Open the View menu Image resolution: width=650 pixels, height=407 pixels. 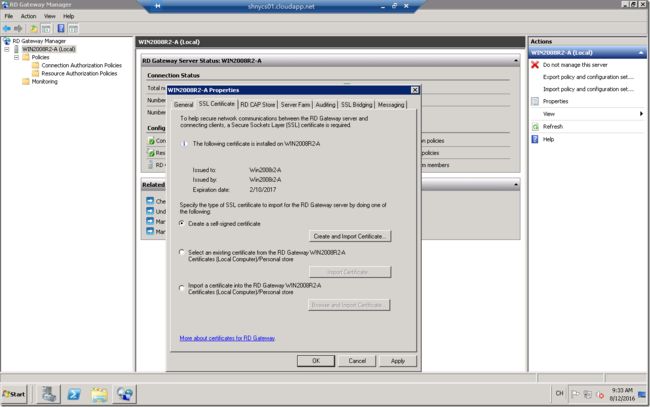[49, 16]
